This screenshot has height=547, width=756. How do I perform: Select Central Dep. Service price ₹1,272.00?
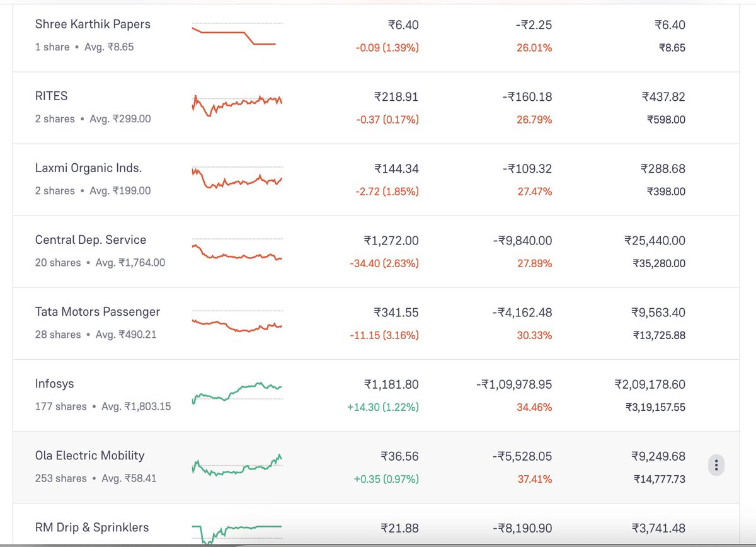click(391, 241)
